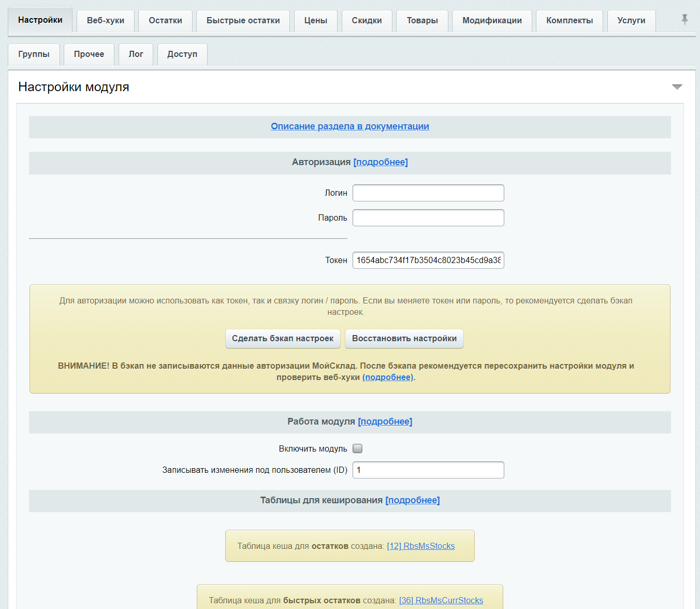The height and width of the screenshot is (609, 700).
Task: Open подробнее link next to Авторизация
Action: [x=381, y=162]
